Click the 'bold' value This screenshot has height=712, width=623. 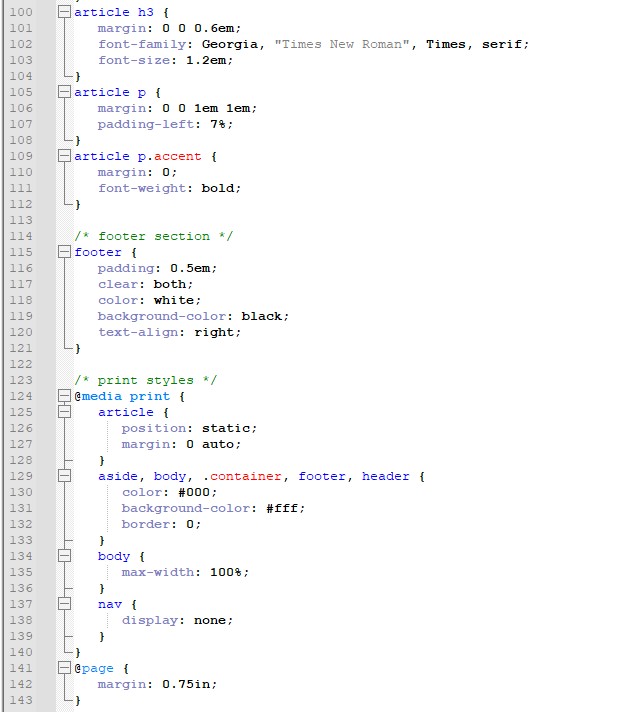(x=218, y=188)
